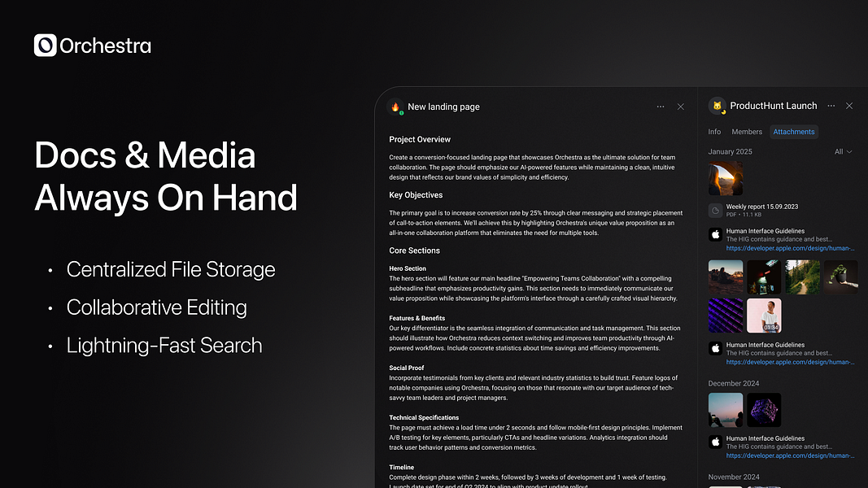
Task: Close the ProductHunt Launch panel
Action: (849, 106)
